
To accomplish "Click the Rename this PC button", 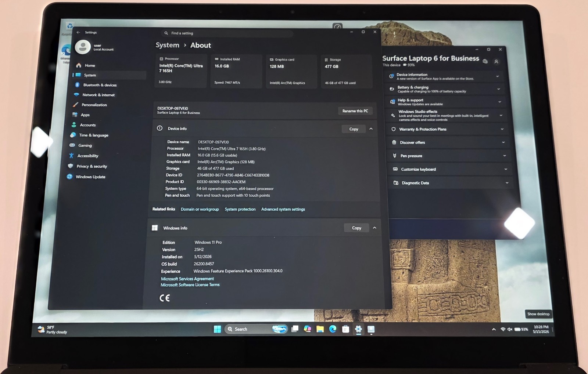I will click(355, 111).
